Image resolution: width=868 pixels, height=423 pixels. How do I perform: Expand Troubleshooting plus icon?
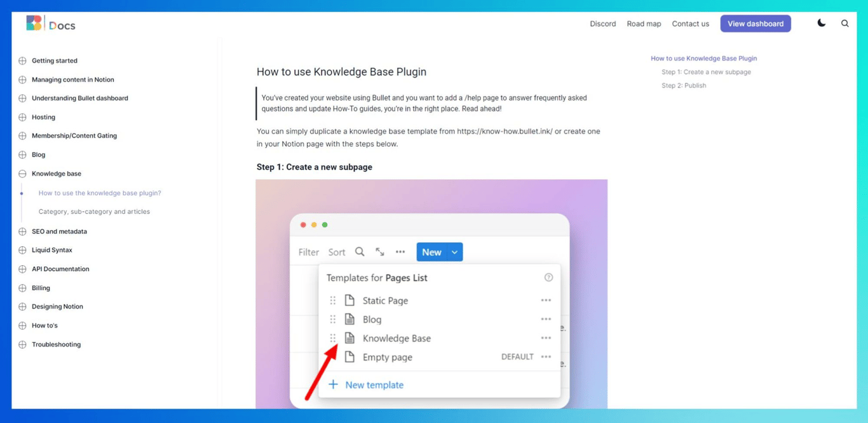pos(22,345)
